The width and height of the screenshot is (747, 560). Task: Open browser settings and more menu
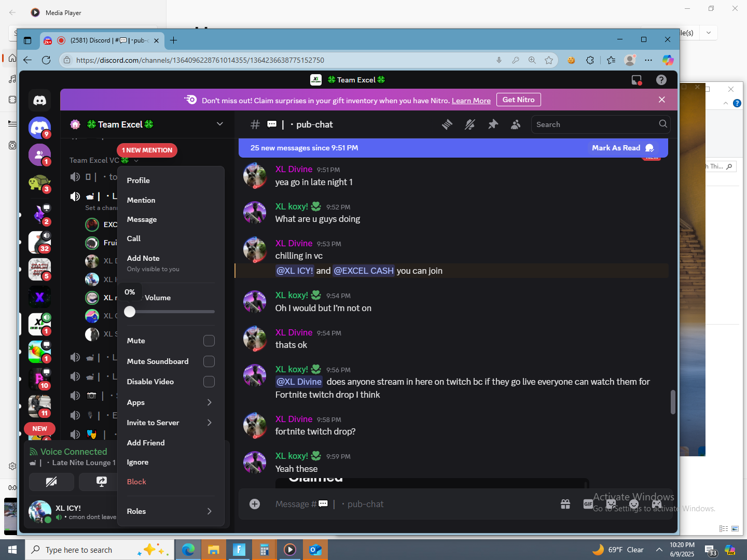click(x=648, y=60)
